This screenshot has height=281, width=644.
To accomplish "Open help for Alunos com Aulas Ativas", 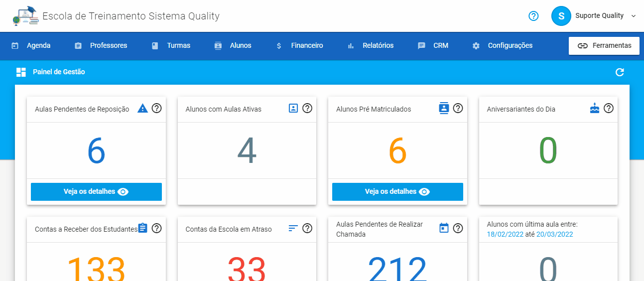I will coord(307,108).
